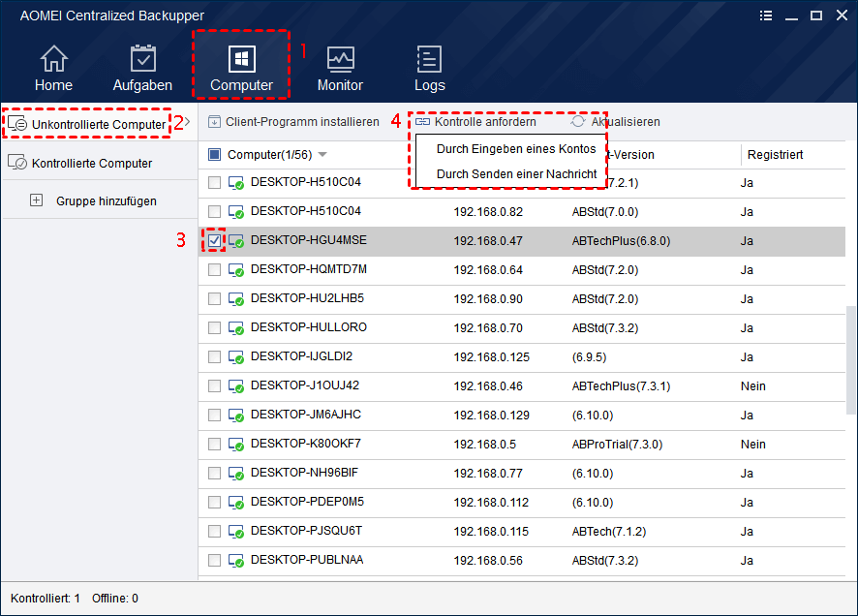This screenshot has width=858, height=616.
Task: Click version ABTechPlus(7.3.1)
Action: [x=621, y=386]
